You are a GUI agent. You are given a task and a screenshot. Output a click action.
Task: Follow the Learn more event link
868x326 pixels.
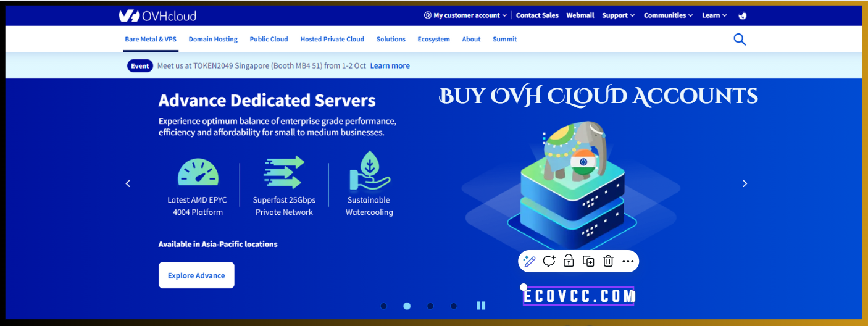pos(390,65)
